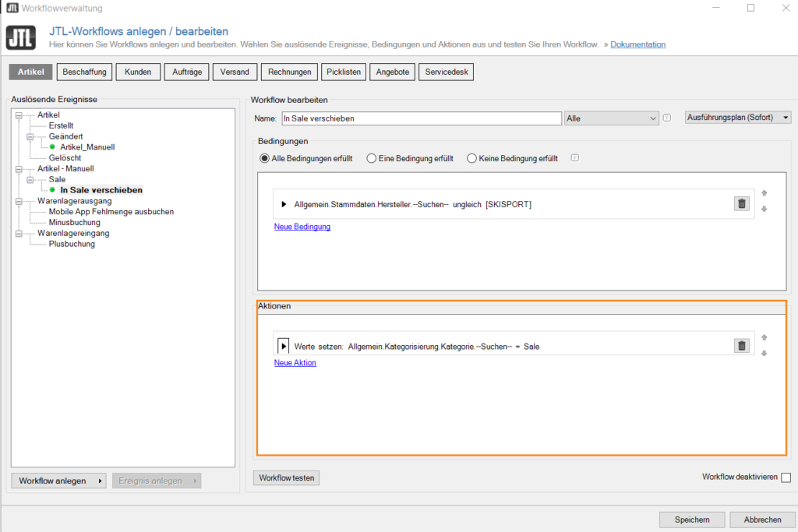Select 'Alle Bedingungen erfüllt' radio option
Image resolution: width=798 pixels, height=532 pixels.
(x=265, y=158)
